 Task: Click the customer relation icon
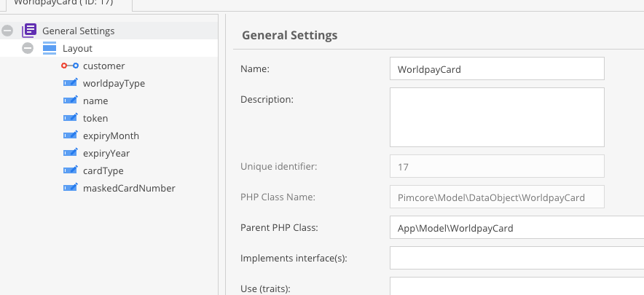click(x=70, y=66)
